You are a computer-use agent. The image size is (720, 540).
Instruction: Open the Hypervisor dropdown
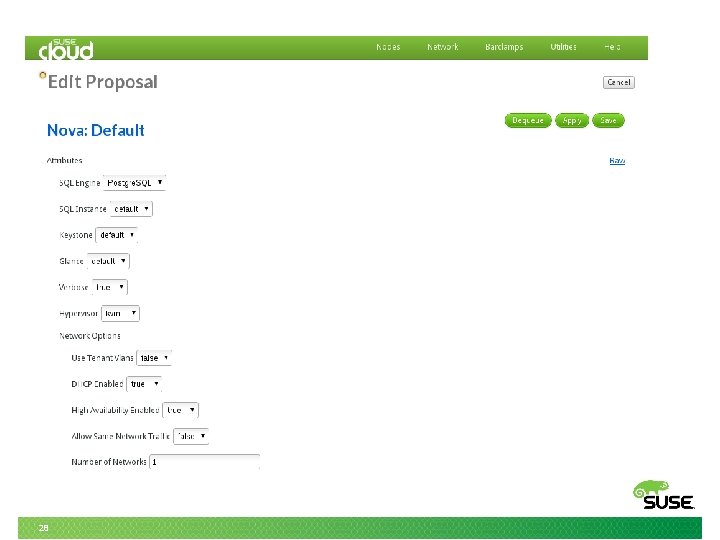[120, 313]
